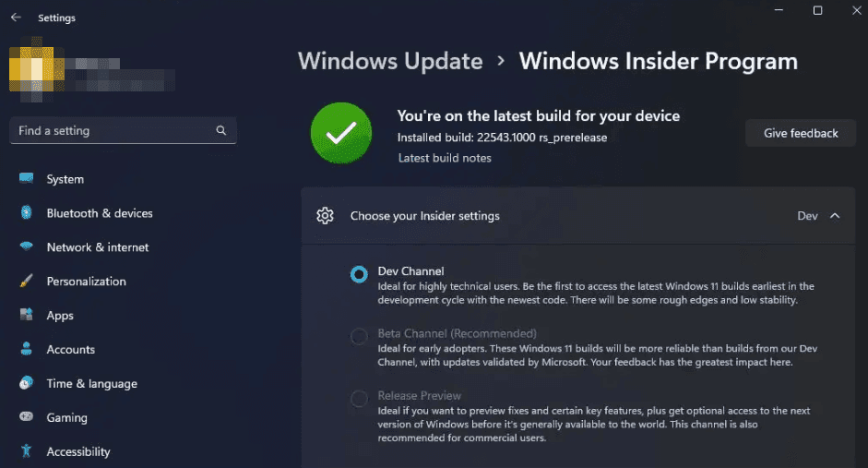868x468 pixels.
Task: Click the Windows Insider Program title
Action: (659, 61)
